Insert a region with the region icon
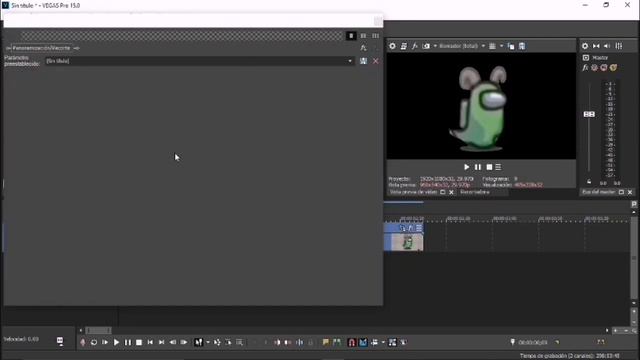 [337, 342]
